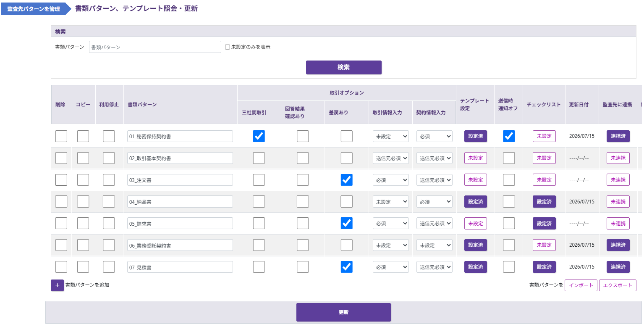Open 契約情報入力 dropdown for 05_請求書
644x327 pixels.
click(x=435, y=223)
